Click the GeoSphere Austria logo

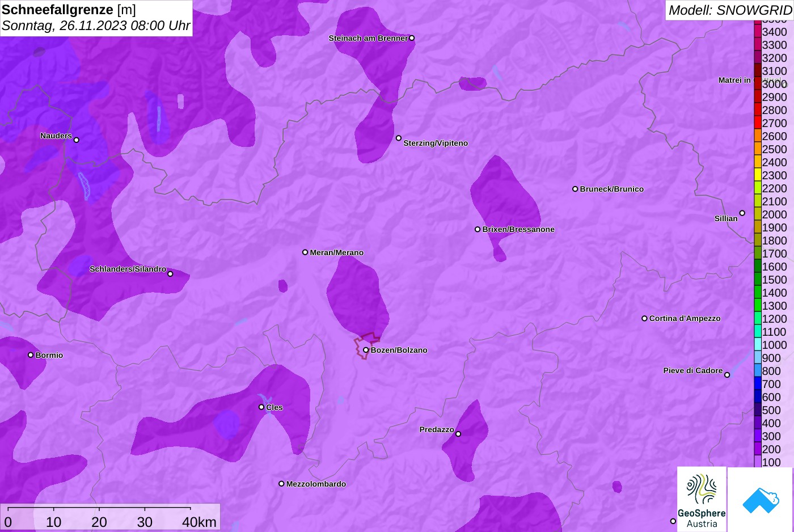tap(702, 499)
